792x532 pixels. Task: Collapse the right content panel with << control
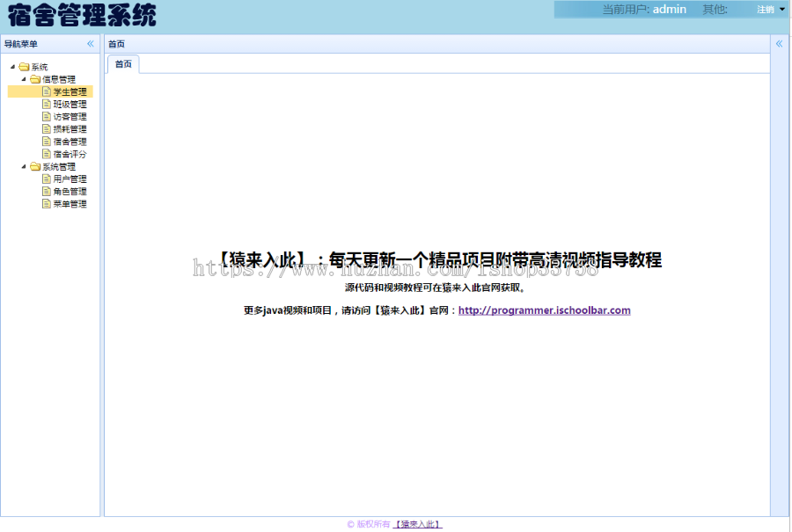coord(779,43)
